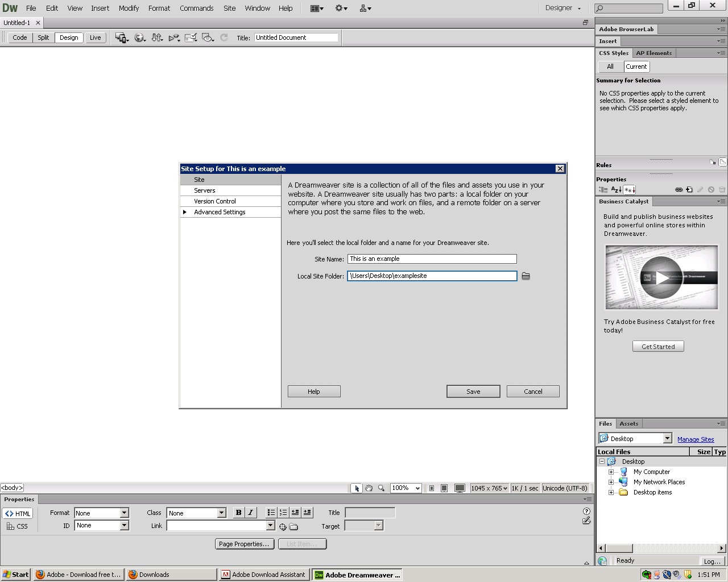Click Show category view icon in CSS Properties
The width and height of the screenshot is (728, 582).
click(603, 190)
